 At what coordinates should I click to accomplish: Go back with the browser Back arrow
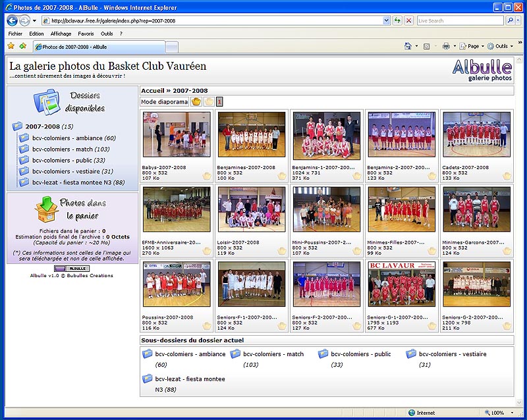tap(12, 21)
